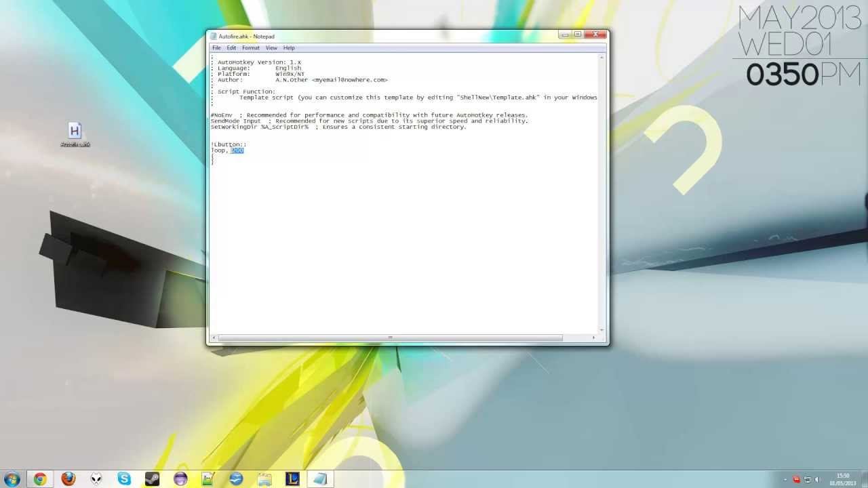Viewport: 868px width, 488px height.
Task: Click the Show Desktop button
Action: click(x=864, y=480)
